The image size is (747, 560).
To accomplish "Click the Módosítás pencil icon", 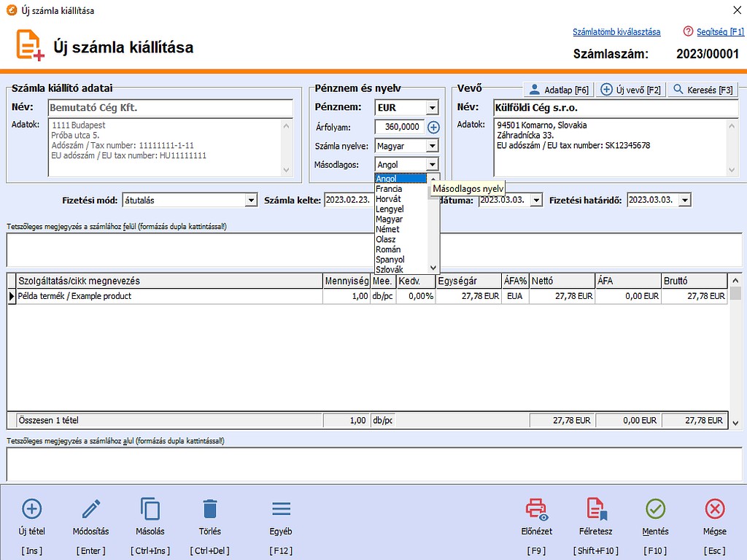I will 91,509.
